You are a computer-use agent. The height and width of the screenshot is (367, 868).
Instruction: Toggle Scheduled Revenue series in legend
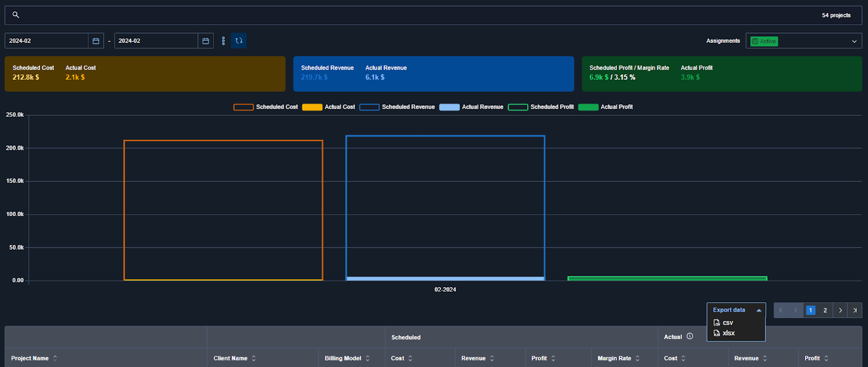[x=397, y=107]
